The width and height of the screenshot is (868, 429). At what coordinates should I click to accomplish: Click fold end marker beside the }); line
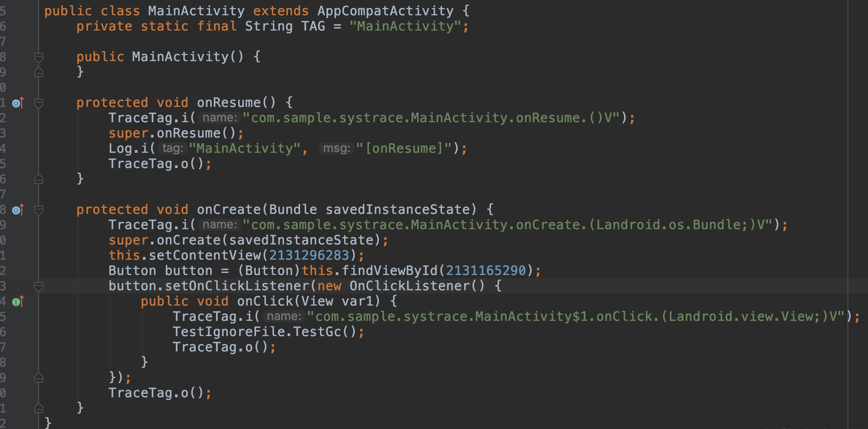39,378
